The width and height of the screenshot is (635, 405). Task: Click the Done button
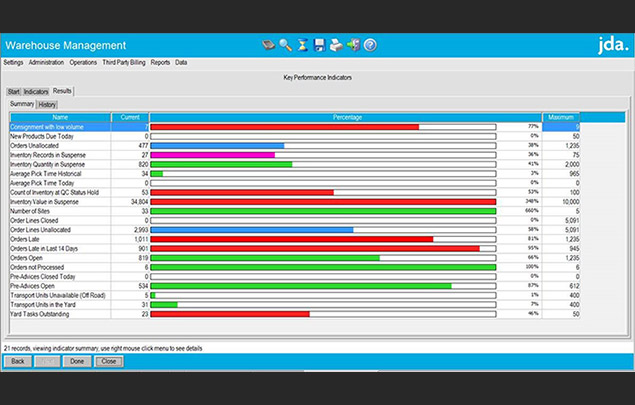point(77,361)
